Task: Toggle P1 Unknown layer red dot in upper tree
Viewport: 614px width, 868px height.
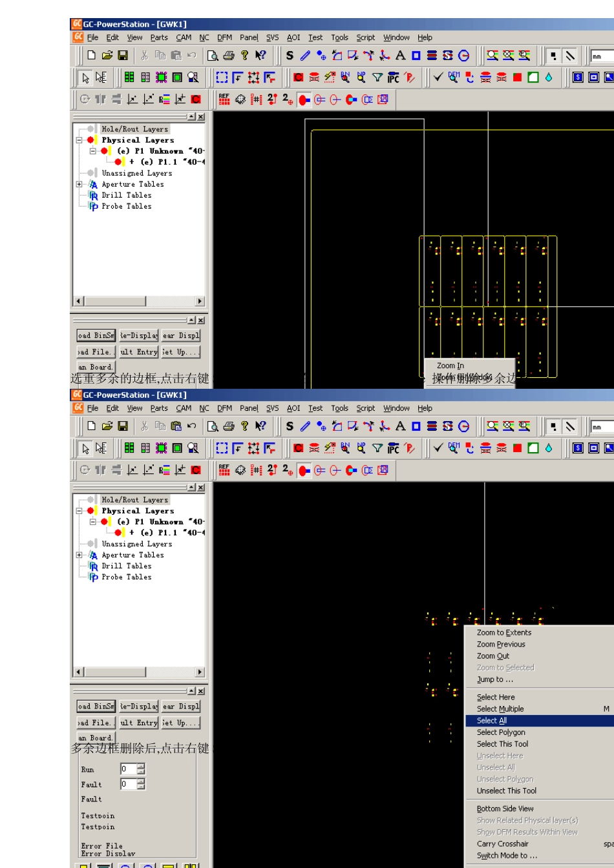Action: tap(105, 151)
